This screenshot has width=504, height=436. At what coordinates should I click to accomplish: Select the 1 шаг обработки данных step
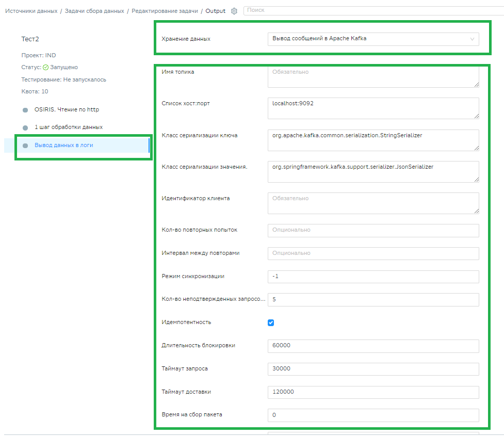(70, 127)
